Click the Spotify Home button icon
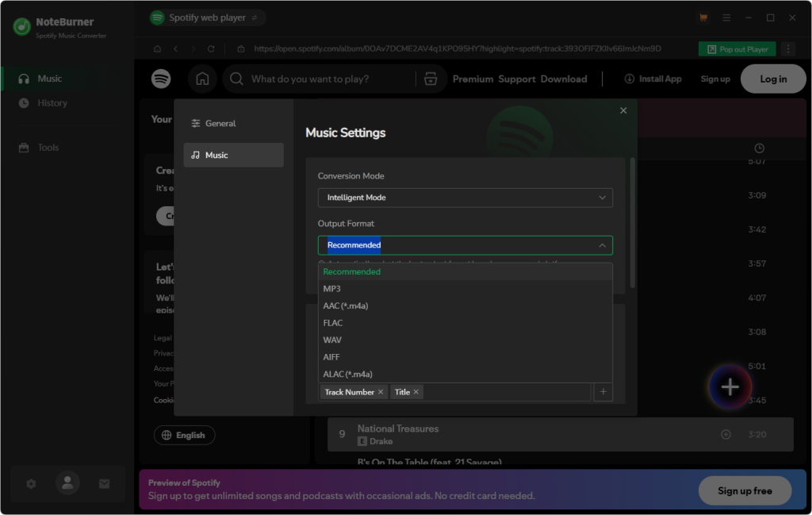812x515 pixels. (202, 79)
